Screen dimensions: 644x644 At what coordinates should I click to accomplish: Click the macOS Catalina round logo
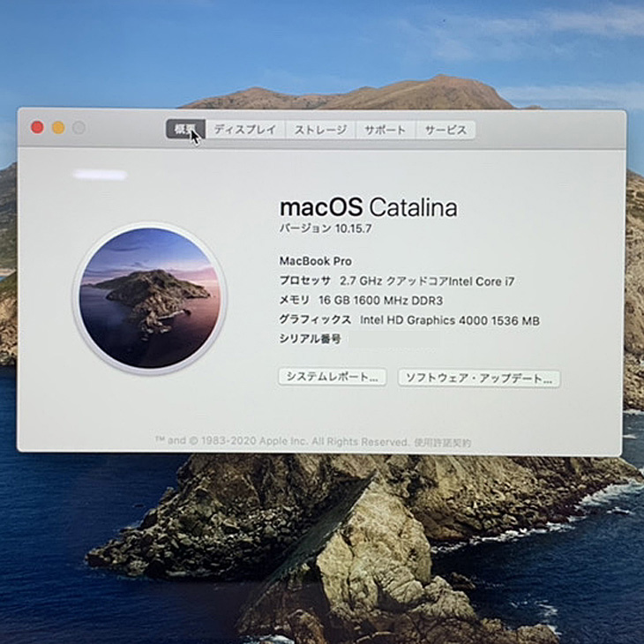[149, 298]
